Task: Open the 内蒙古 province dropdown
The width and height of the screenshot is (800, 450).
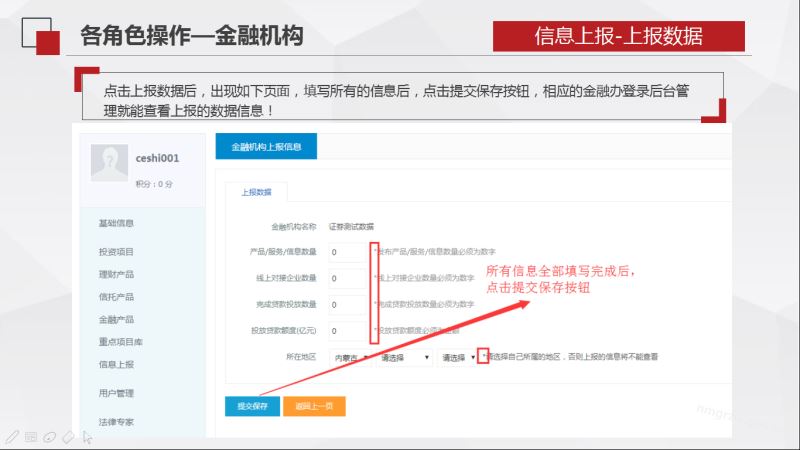Action: [351, 357]
